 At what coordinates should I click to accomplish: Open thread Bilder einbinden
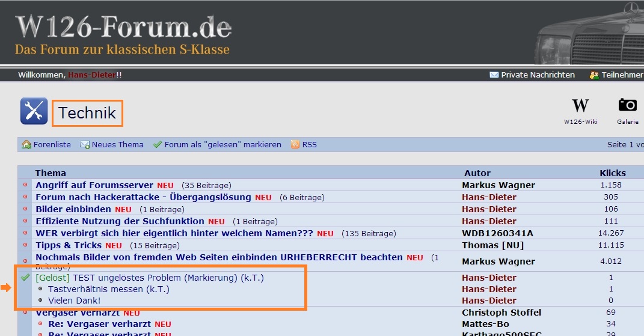point(73,209)
